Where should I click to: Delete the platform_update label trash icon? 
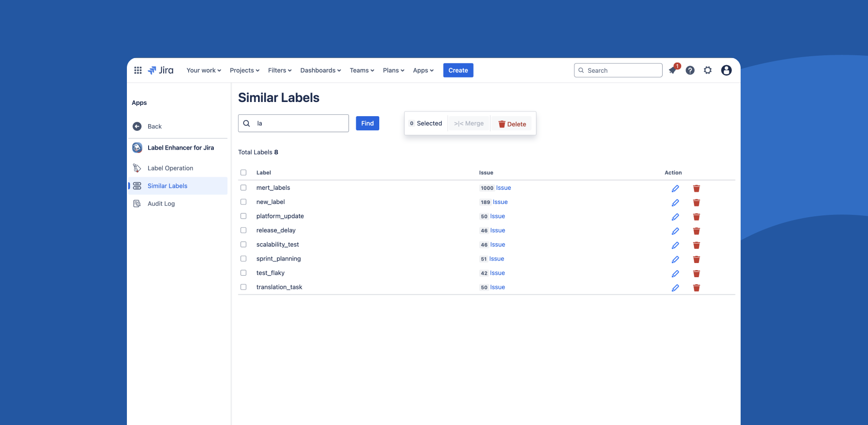pos(696,217)
